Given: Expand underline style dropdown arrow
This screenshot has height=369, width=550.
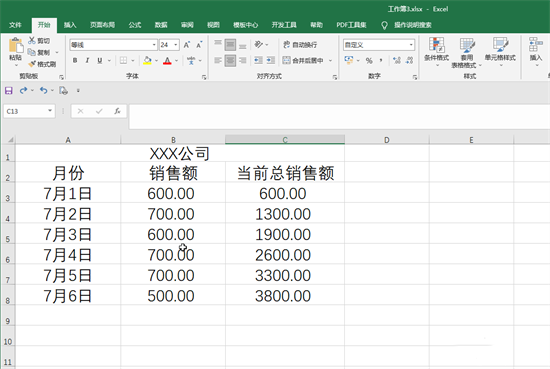Looking at the screenshot, I should pos(109,60).
